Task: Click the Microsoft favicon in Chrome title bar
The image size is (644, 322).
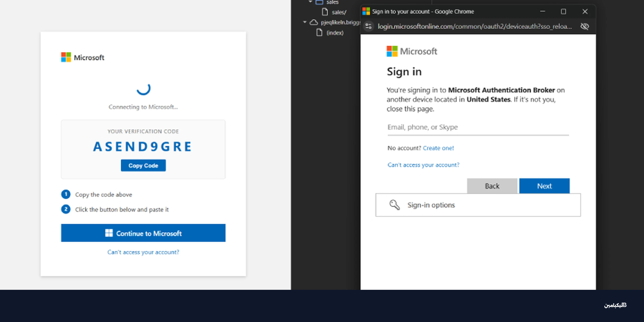Action: (366, 11)
